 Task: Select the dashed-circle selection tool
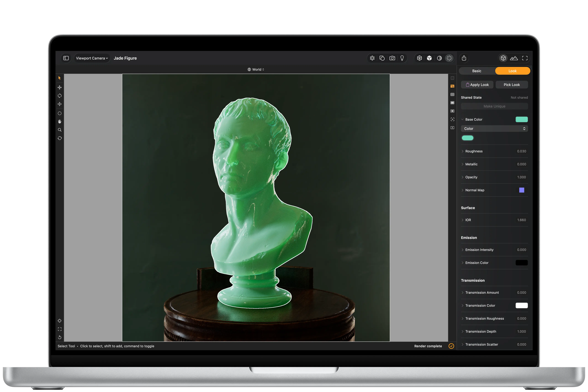[59, 113]
